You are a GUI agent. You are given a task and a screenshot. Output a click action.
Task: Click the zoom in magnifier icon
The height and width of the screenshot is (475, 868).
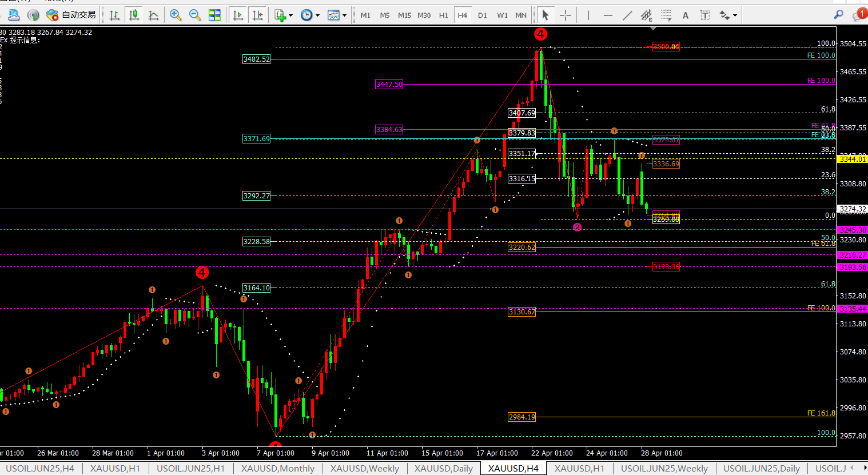(x=176, y=15)
